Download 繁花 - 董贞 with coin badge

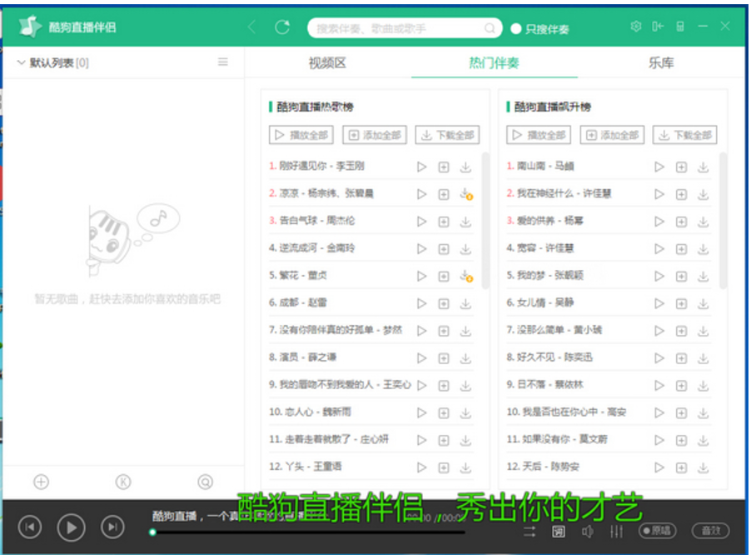[465, 276]
